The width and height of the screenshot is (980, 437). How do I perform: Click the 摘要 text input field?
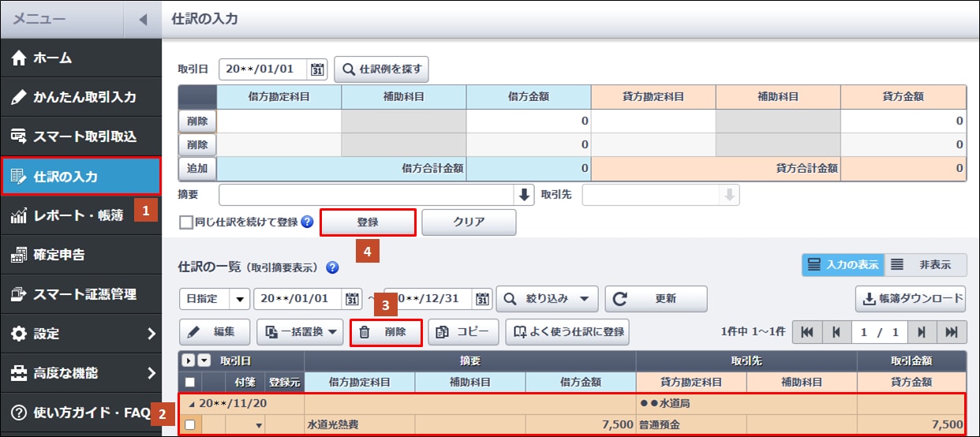click(365, 195)
